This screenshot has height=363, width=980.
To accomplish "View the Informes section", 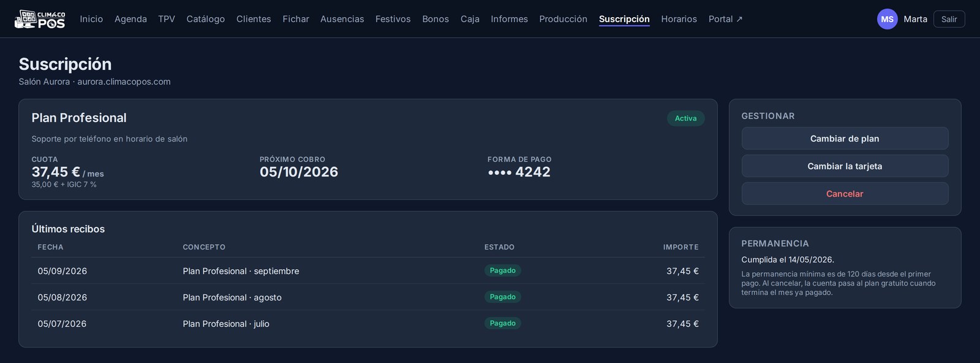I will (509, 19).
